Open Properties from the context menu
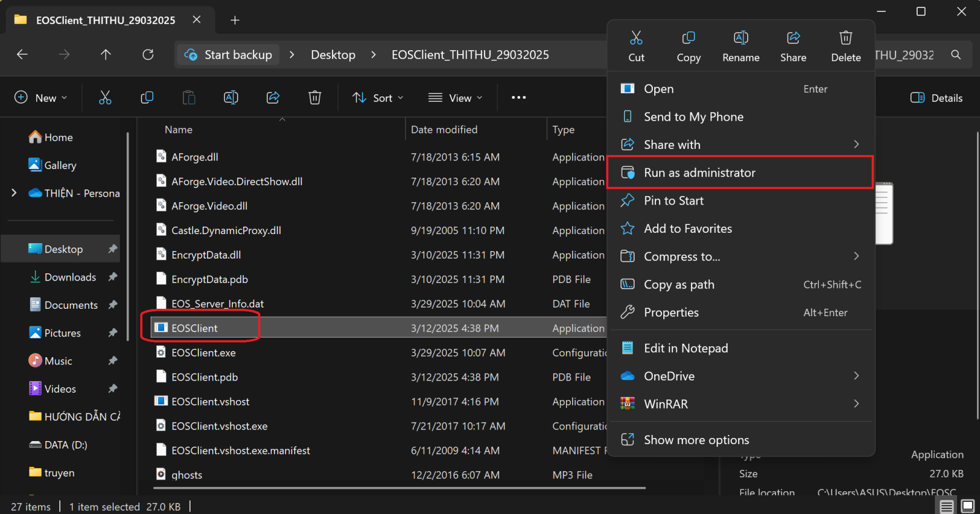 741,312
